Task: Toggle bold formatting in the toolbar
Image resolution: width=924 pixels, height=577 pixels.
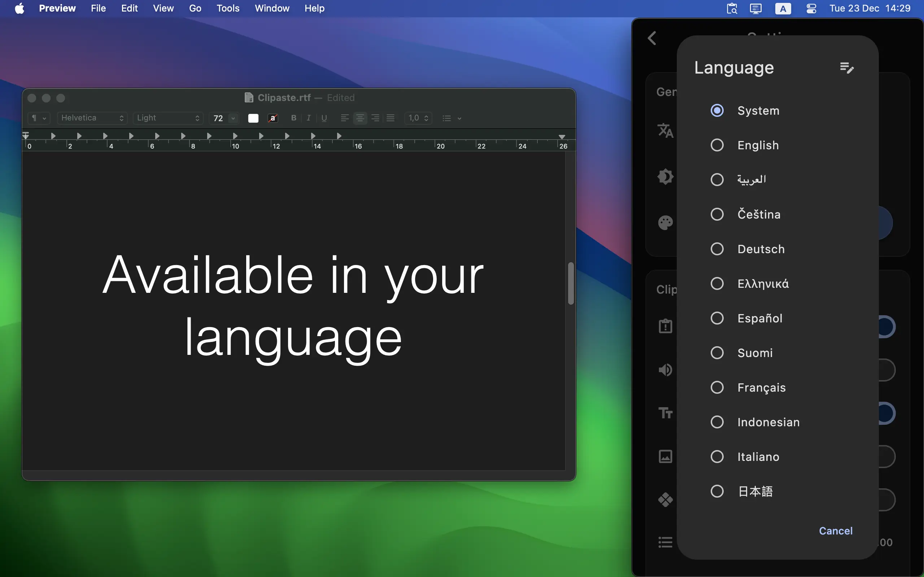Action: tap(293, 118)
